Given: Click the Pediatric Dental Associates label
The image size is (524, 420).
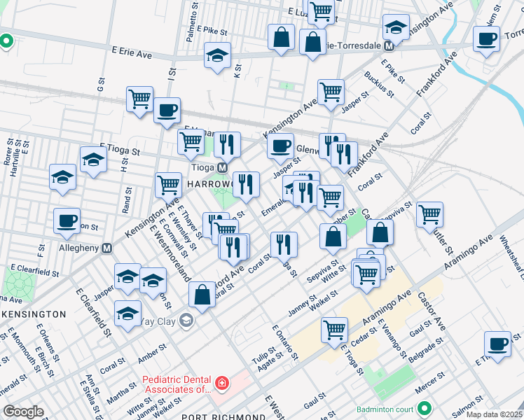Looking at the screenshot, I should 178,384.
